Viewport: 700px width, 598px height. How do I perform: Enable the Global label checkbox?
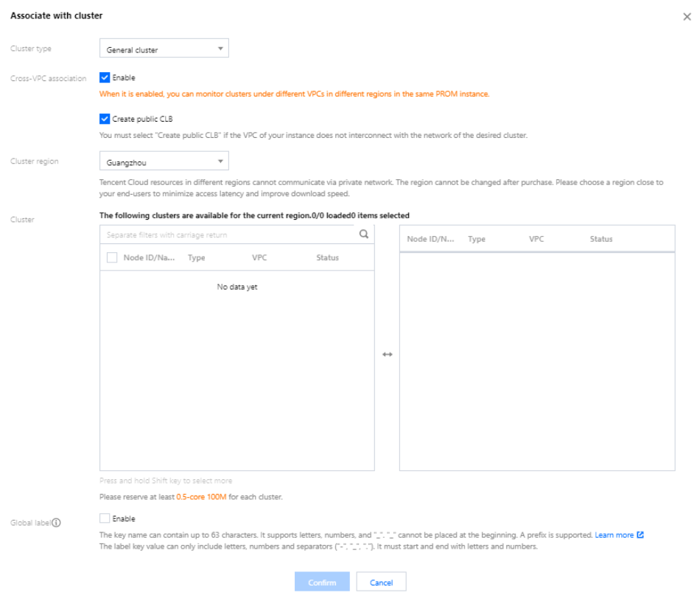tap(105, 518)
